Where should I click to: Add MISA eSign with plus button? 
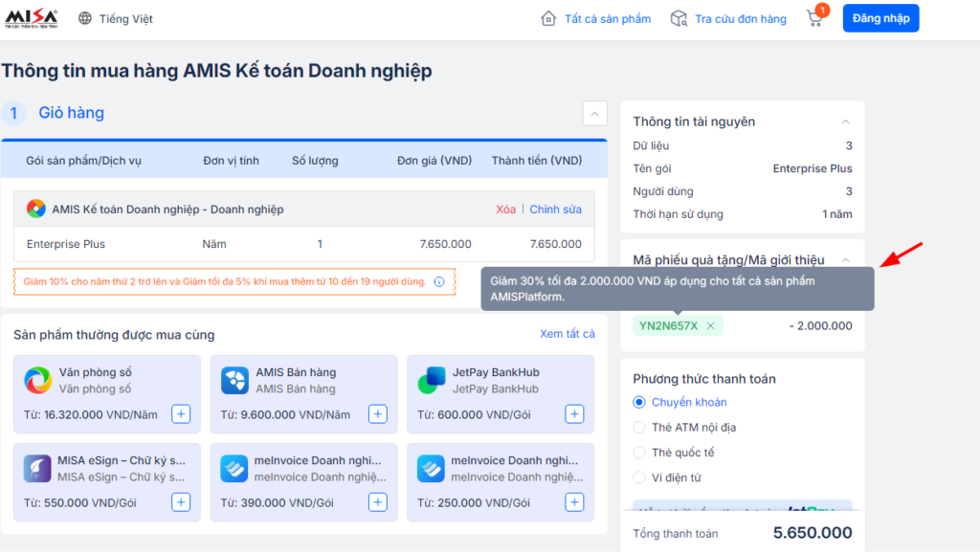(181, 502)
